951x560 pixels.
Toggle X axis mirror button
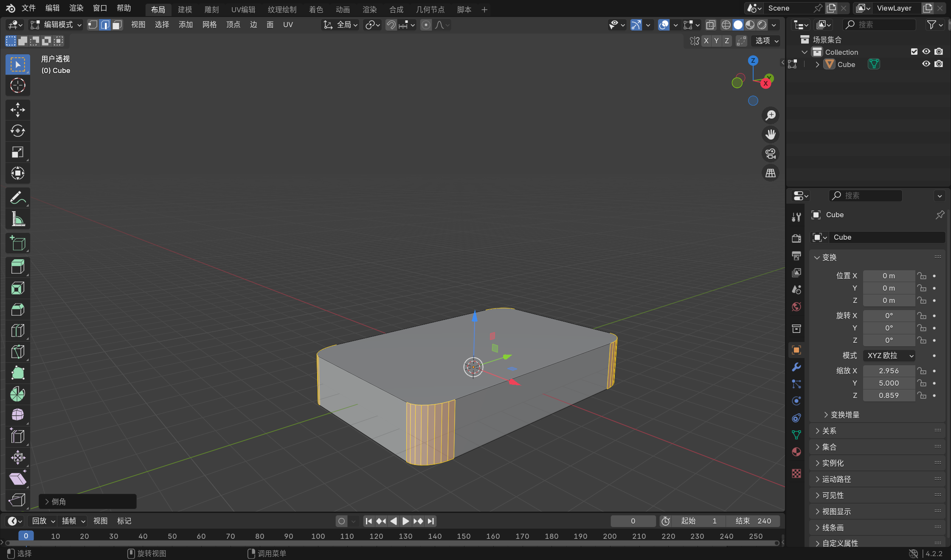(x=706, y=41)
